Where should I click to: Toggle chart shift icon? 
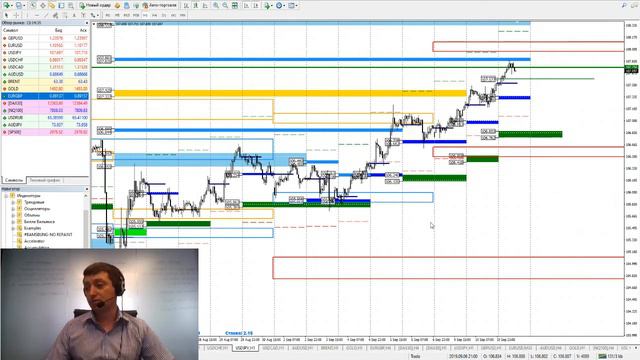[x=256, y=5]
